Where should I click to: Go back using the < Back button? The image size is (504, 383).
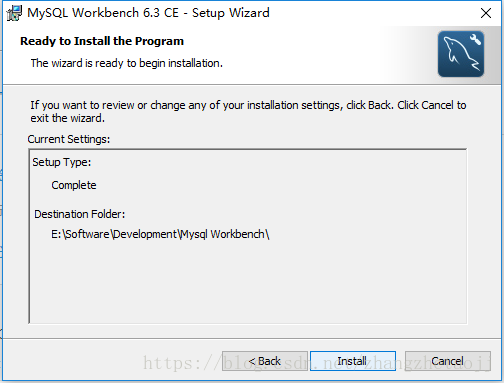coord(265,361)
